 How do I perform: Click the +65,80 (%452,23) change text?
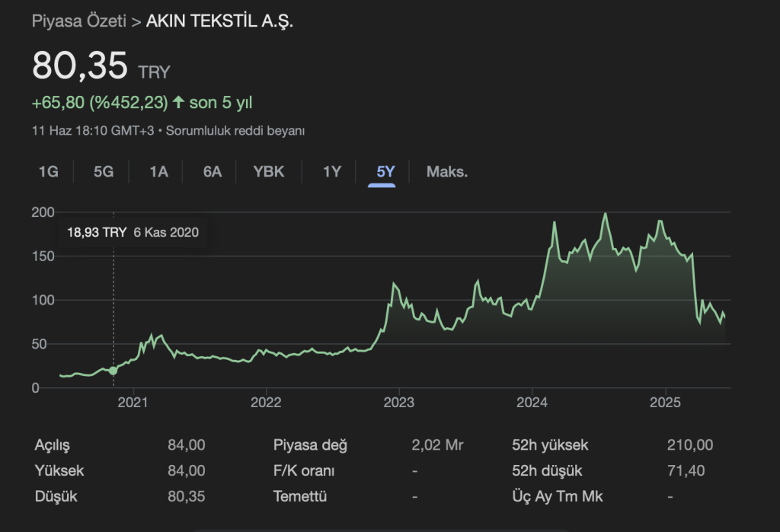(99, 103)
